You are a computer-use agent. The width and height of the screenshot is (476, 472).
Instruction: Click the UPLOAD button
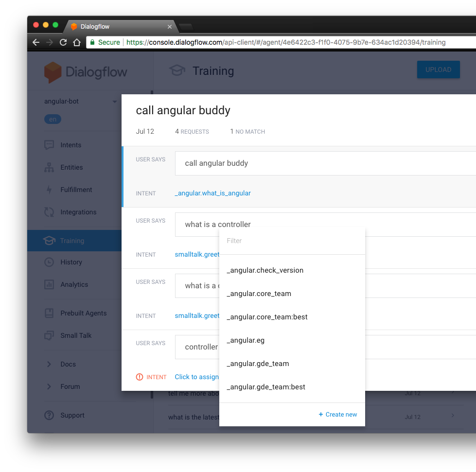pyautogui.click(x=438, y=70)
